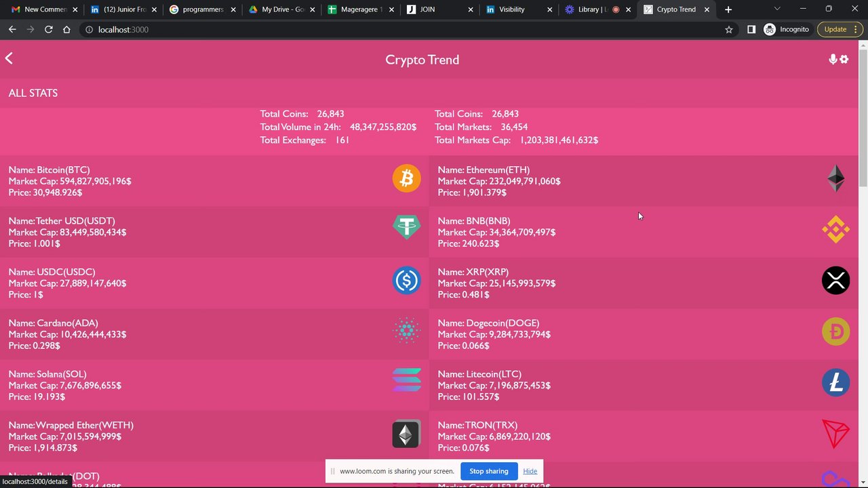868x488 pixels.
Task: Go back using the app's left chevron
Action: click(x=9, y=58)
